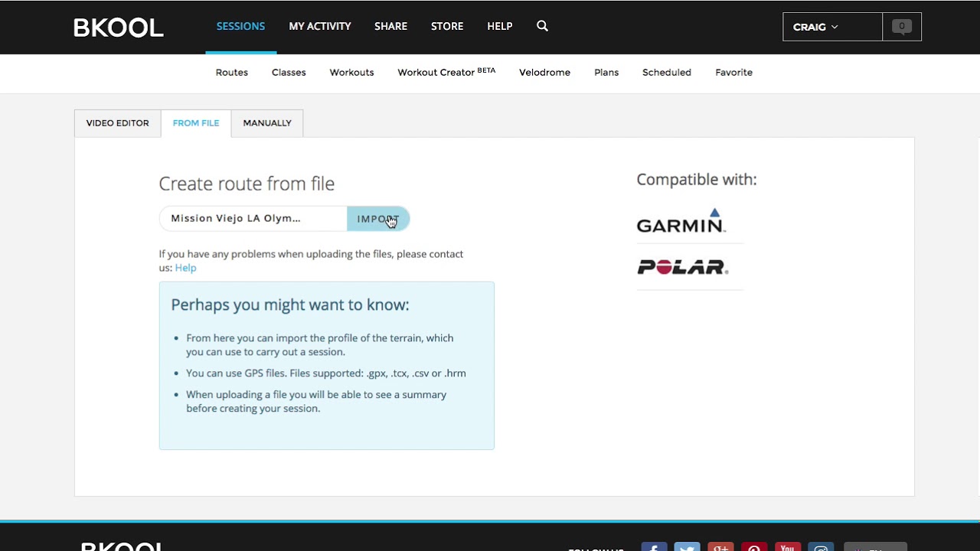Go to Velodrome section
The image size is (980, 551).
click(544, 72)
